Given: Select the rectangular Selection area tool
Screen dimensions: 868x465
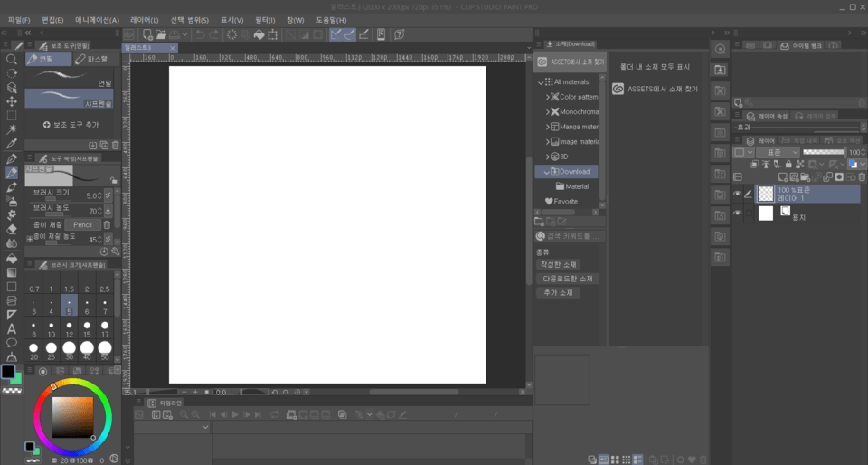Looking at the screenshot, I should (x=11, y=116).
